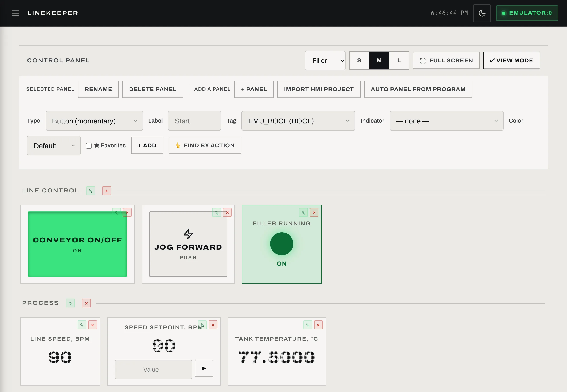Click the Rename button
This screenshot has width=567, height=392.
click(x=98, y=89)
